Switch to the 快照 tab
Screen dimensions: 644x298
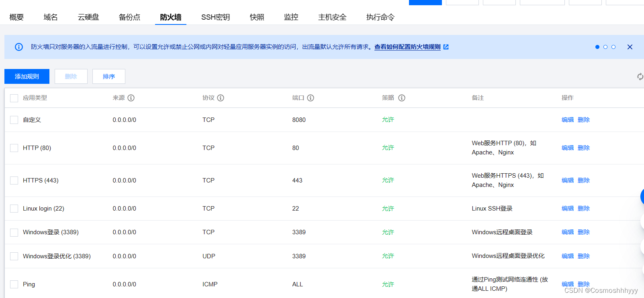pyautogui.click(x=257, y=17)
